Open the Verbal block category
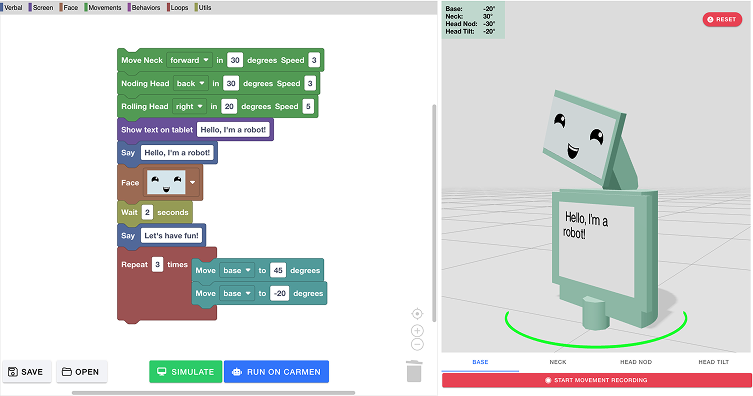 12,8
